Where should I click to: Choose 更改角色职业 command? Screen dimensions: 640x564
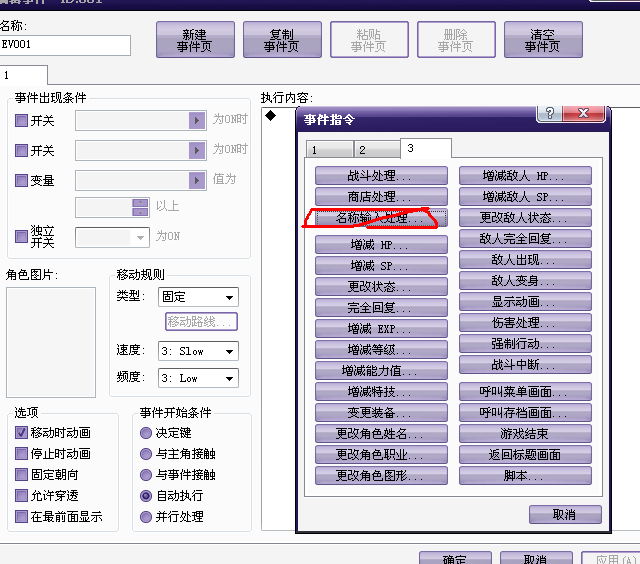pyautogui.click(x=381, y=455)
